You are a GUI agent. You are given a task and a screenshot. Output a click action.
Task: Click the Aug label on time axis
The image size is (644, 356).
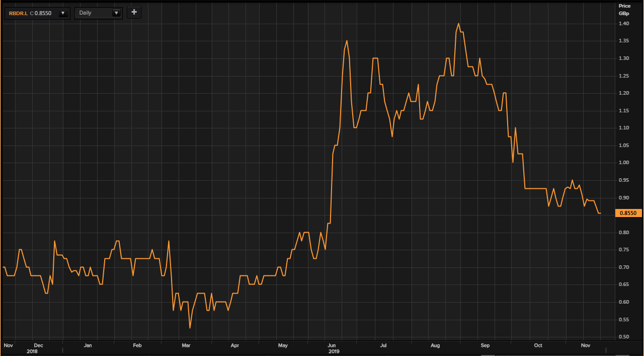(436, 345)
